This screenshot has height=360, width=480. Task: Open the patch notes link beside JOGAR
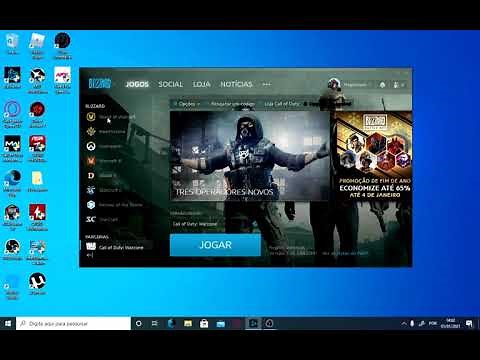[345, 253]
